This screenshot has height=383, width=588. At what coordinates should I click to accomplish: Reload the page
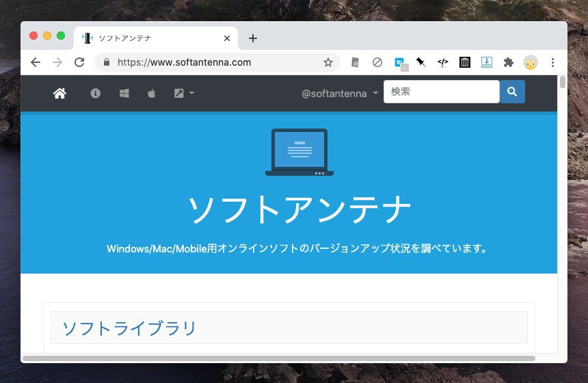coord(79,62)
